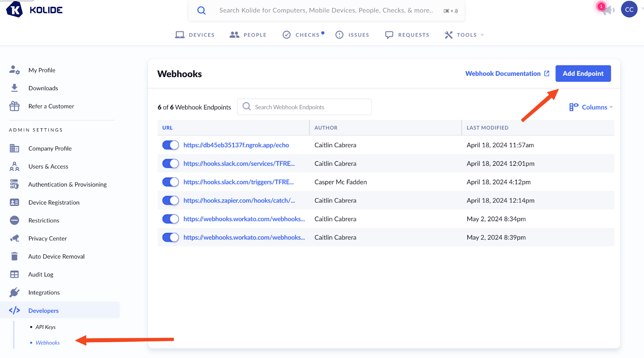644x358 pixels.
Task: Expand the account menu caret next to CC
Action: point(642,9)
